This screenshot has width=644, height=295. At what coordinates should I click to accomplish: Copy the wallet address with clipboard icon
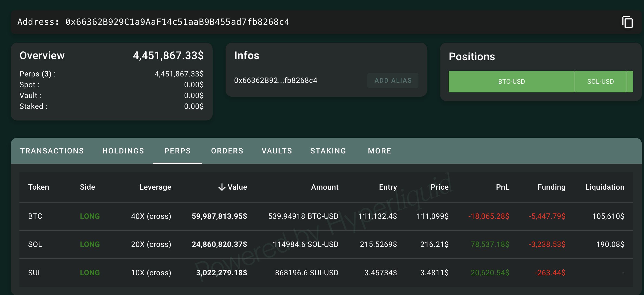click(627, 22)
